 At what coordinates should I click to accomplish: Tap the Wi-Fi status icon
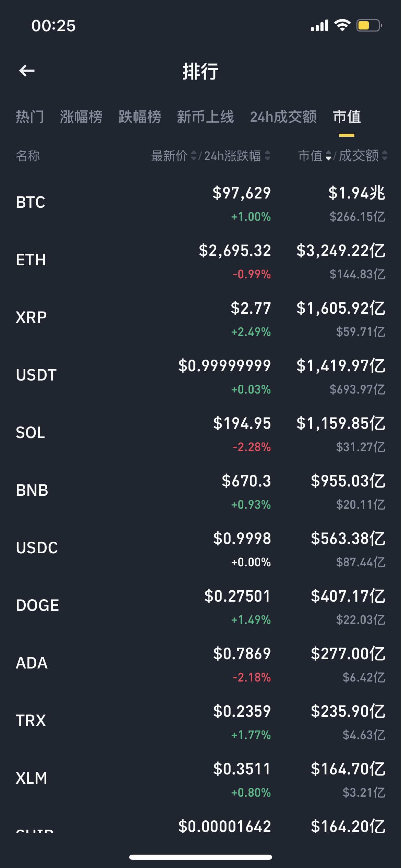342,25
